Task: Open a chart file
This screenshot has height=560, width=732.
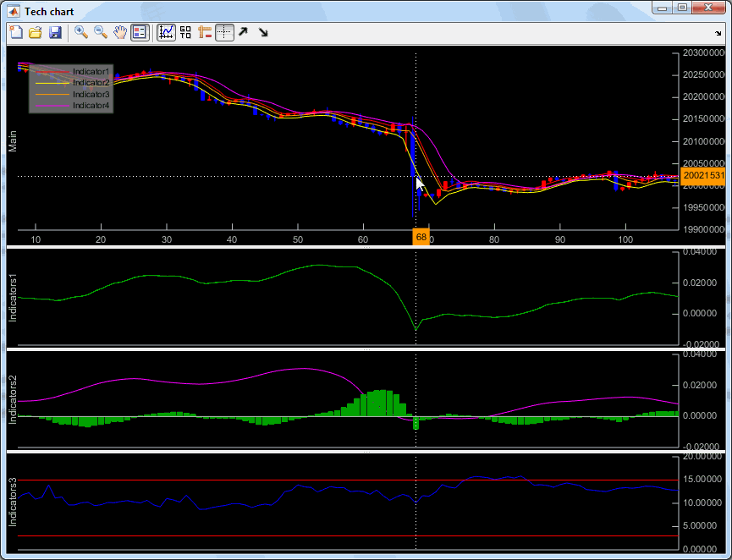Action: point(36,32)
